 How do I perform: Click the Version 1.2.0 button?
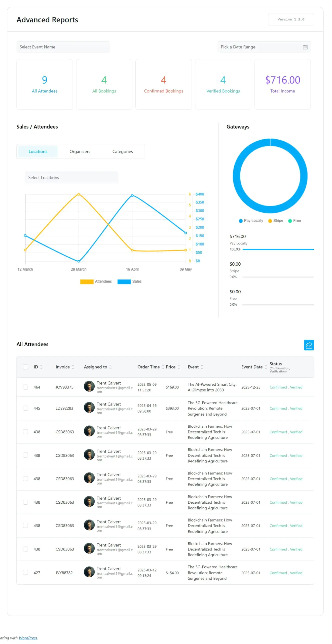tap(290, 19)
